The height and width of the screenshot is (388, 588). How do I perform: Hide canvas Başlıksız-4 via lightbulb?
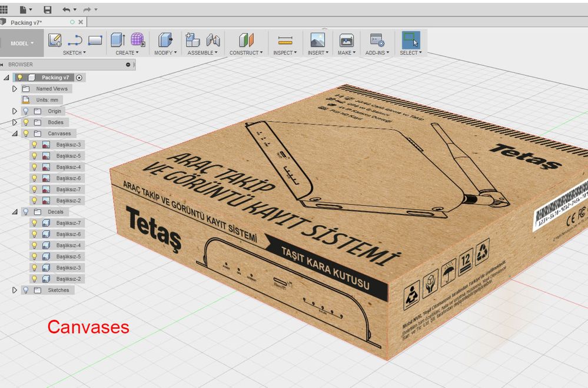click(x=34, y=167)
